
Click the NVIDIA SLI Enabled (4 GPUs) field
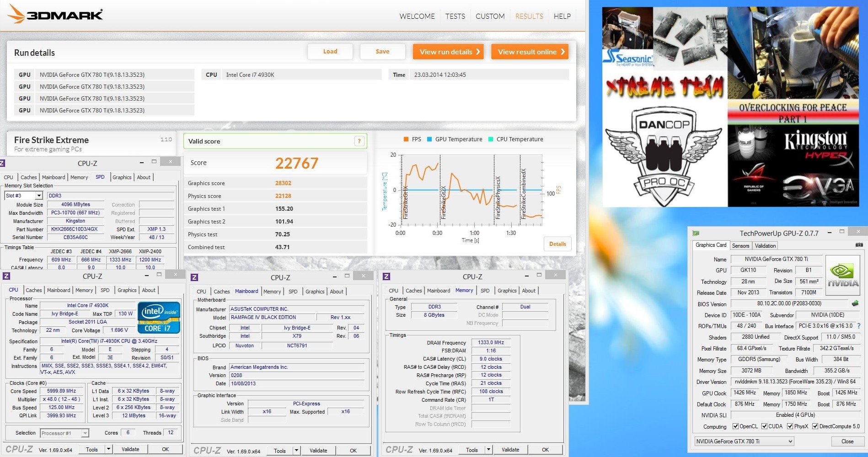pyautogui.click(x=795, y=415)
